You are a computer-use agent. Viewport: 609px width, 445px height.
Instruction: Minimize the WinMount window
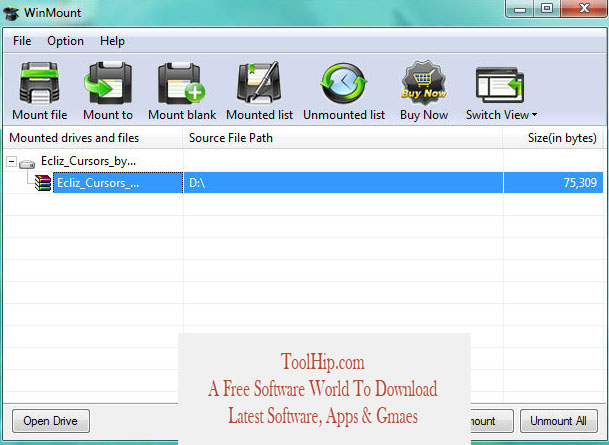(520, 8)
